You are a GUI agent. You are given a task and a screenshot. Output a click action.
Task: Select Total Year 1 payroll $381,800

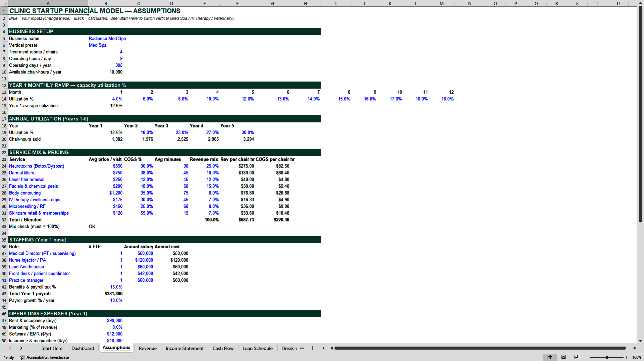[106, 294]
